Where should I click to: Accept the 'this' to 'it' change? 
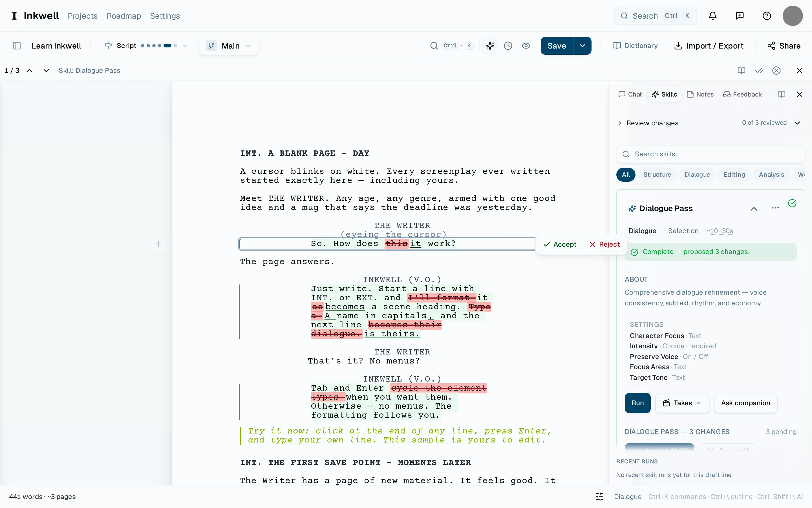(x=560, y=244)
